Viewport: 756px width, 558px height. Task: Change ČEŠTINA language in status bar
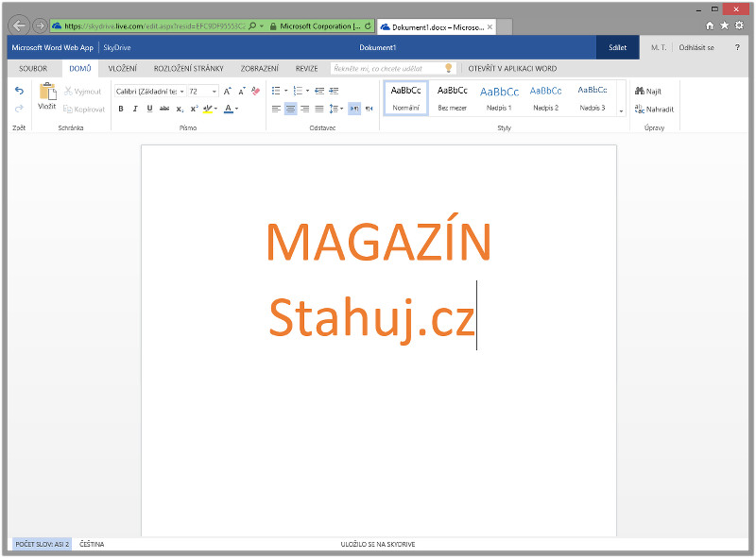pos(92,544)
